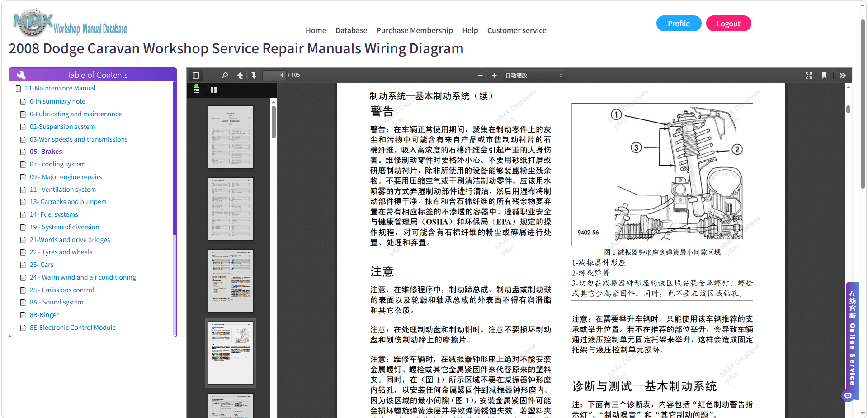The image size is (868, 418).
Task: Click the page number field
Action: (274, 75)
